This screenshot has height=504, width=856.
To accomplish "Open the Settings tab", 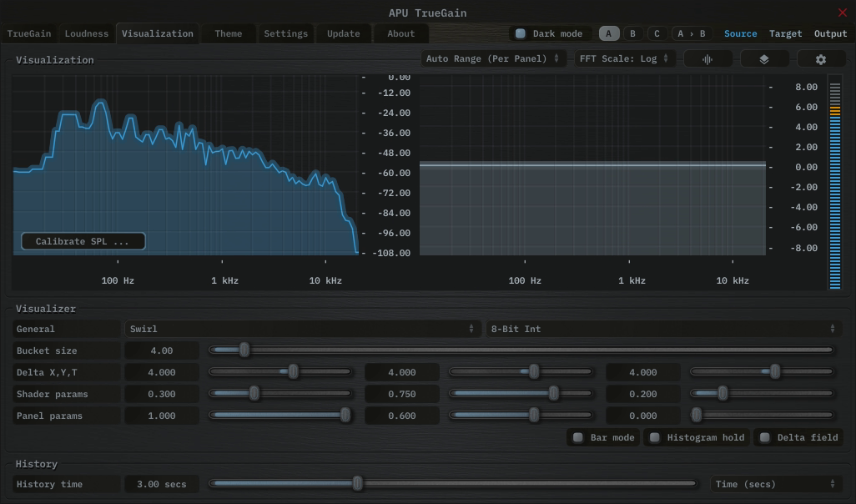I will [x=285, y=34].
